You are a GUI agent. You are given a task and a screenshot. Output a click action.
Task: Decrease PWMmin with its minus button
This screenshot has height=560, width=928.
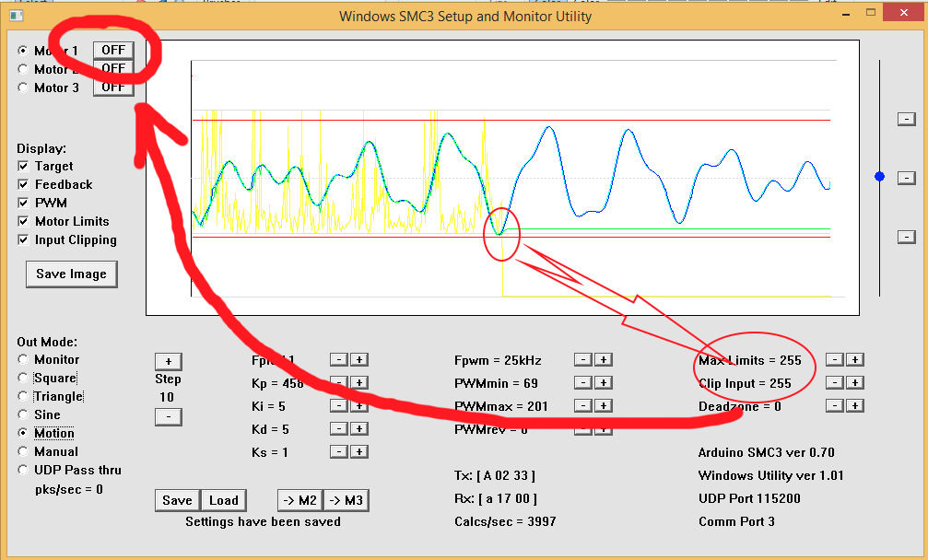point(583,382)
